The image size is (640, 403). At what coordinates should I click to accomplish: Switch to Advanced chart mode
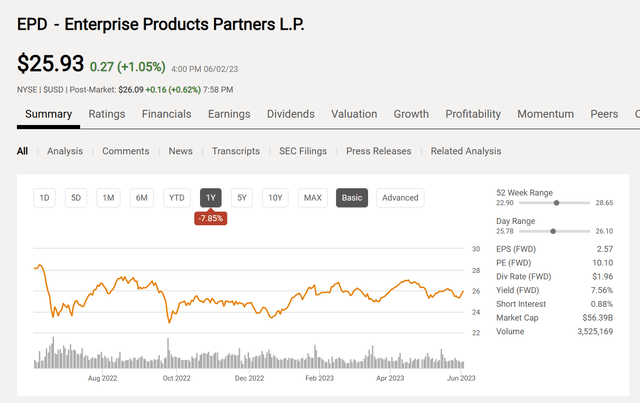tap(400, 198)
